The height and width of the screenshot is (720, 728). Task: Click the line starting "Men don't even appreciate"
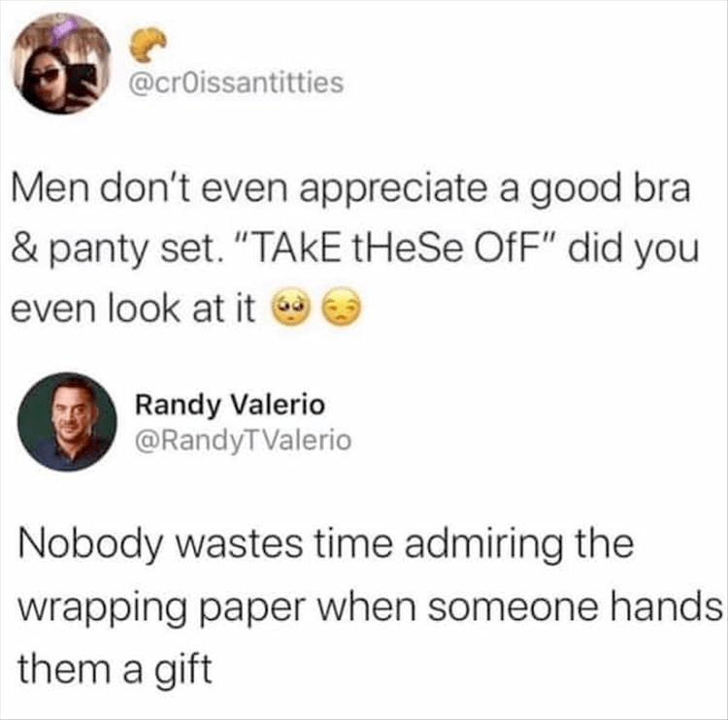350,189
